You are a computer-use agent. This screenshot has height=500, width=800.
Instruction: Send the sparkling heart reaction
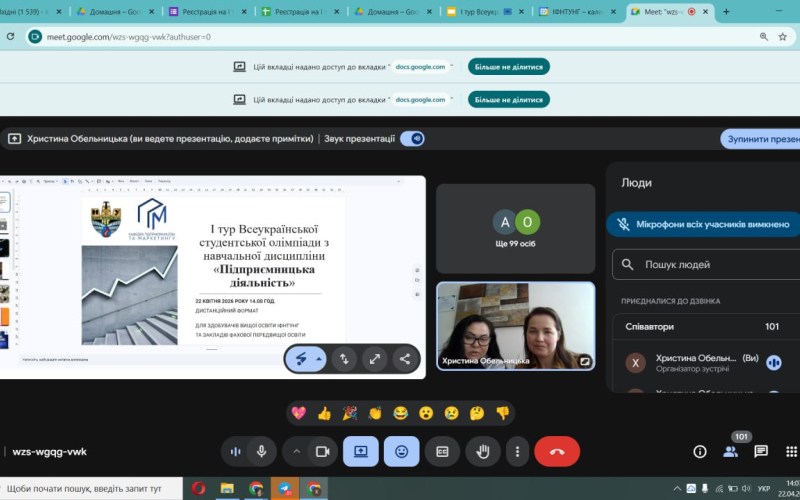[x=298, y=413]
